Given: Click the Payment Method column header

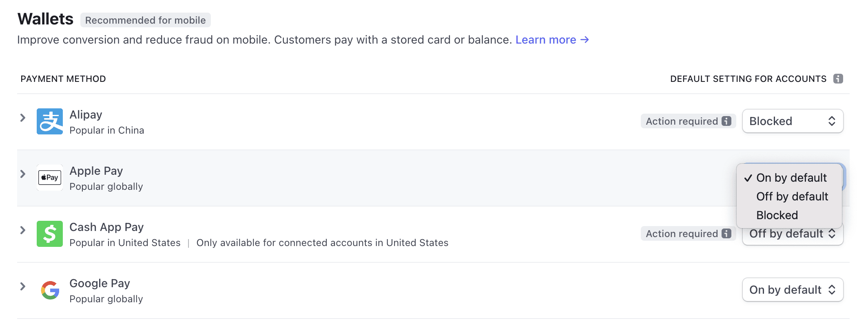Looking at the screenshot, I should point(63,79).
